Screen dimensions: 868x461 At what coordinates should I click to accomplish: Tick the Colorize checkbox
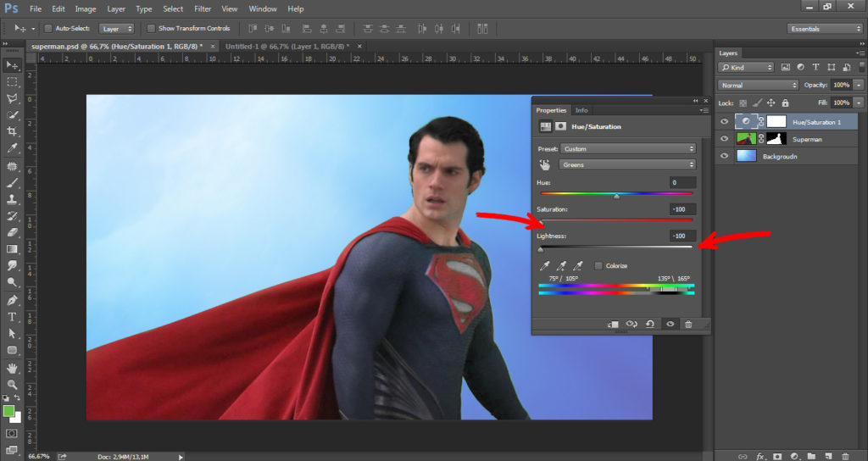598,265
